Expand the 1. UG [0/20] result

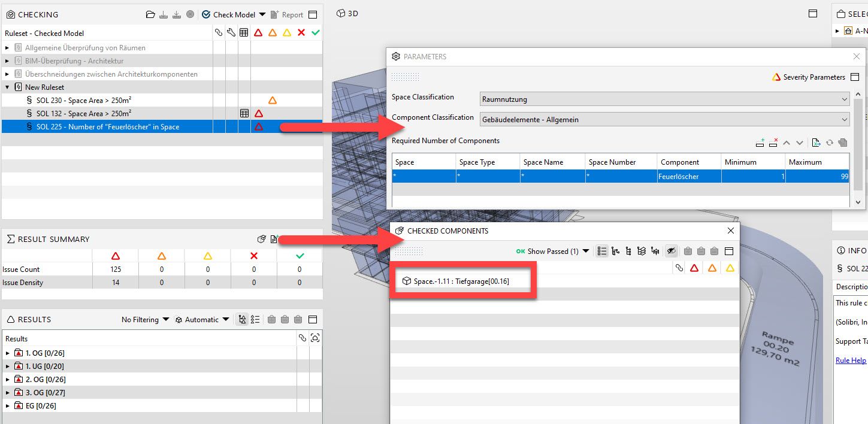(7, 367)
